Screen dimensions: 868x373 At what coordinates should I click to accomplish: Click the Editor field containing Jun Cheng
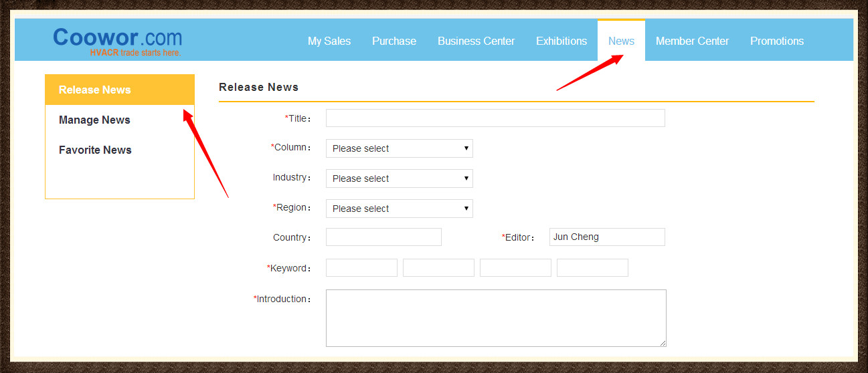606,237
